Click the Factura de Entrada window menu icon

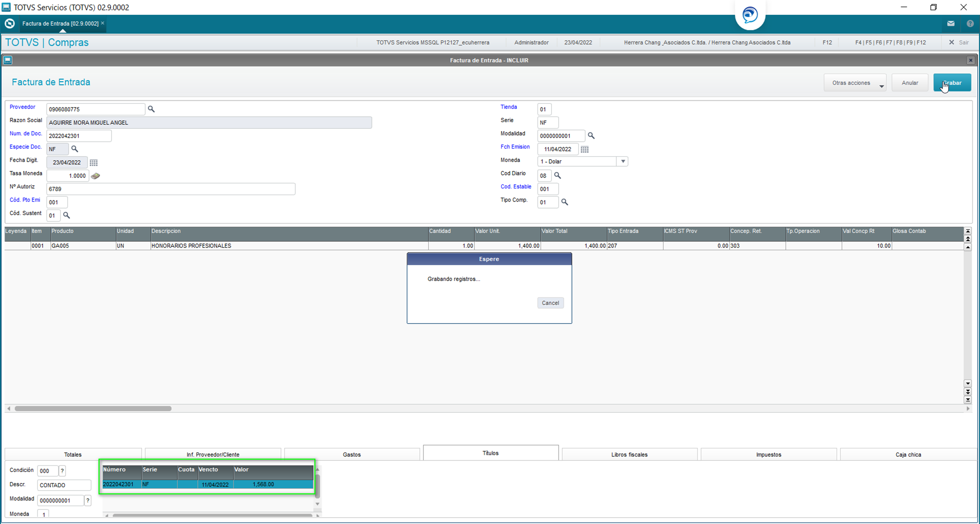(8, 60)
